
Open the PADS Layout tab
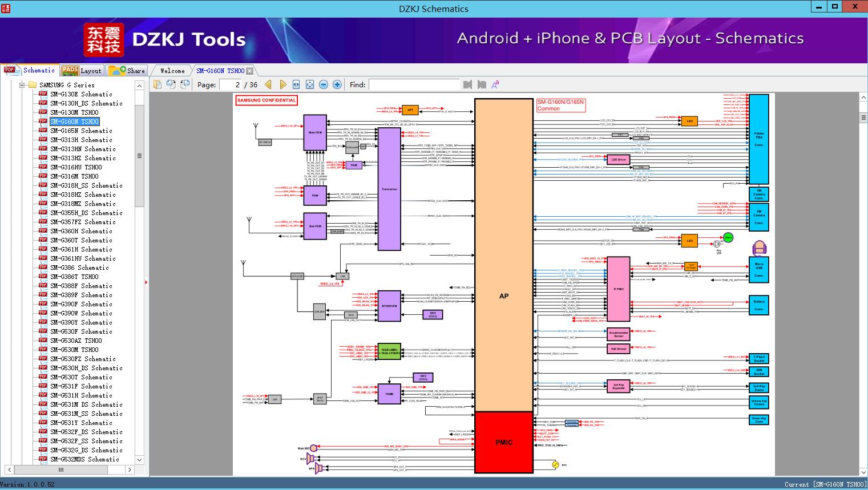pos(82,71)
